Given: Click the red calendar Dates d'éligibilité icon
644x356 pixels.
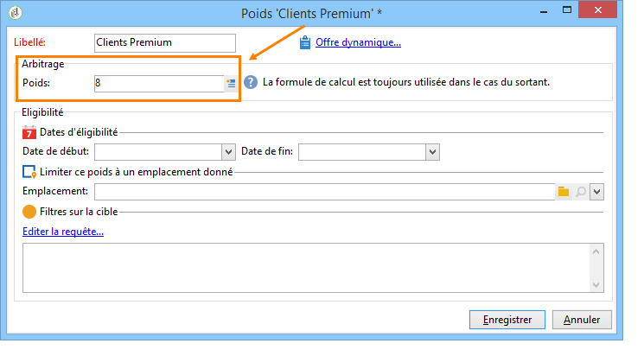Looking at the screenshot, I should [29, 132].
